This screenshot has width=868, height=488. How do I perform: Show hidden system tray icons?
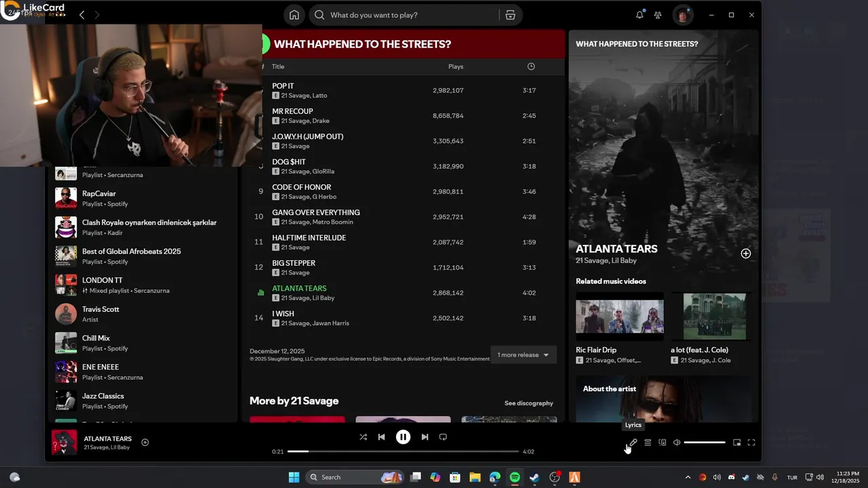coord(688,477)
